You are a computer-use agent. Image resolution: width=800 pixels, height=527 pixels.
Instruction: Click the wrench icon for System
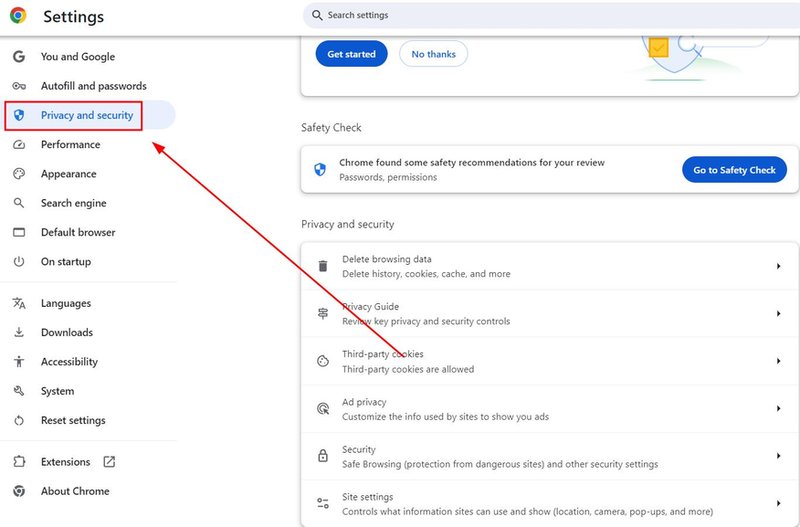[x=19, y=391]
